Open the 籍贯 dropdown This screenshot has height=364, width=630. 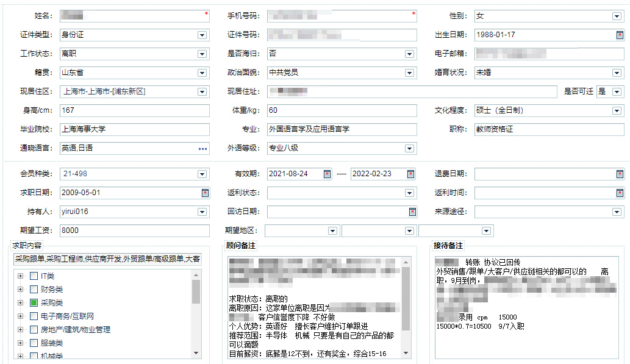click(x=202, y=73)
